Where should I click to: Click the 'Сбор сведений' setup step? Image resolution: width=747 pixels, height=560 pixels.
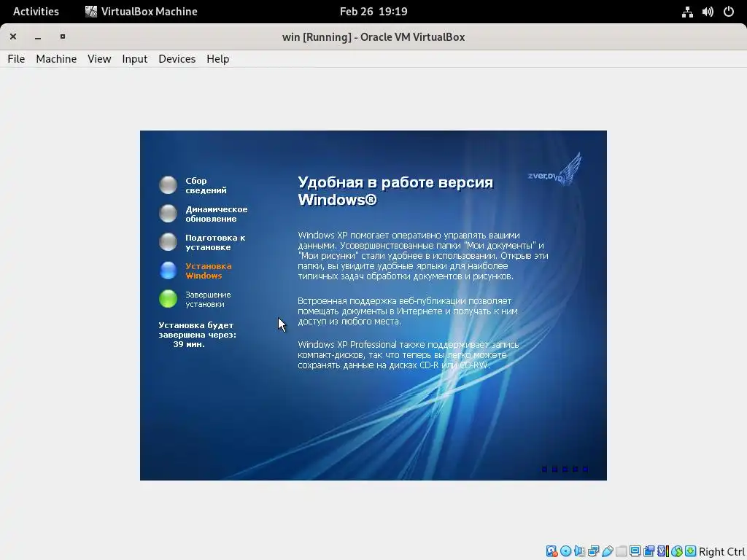pos(206,185)
